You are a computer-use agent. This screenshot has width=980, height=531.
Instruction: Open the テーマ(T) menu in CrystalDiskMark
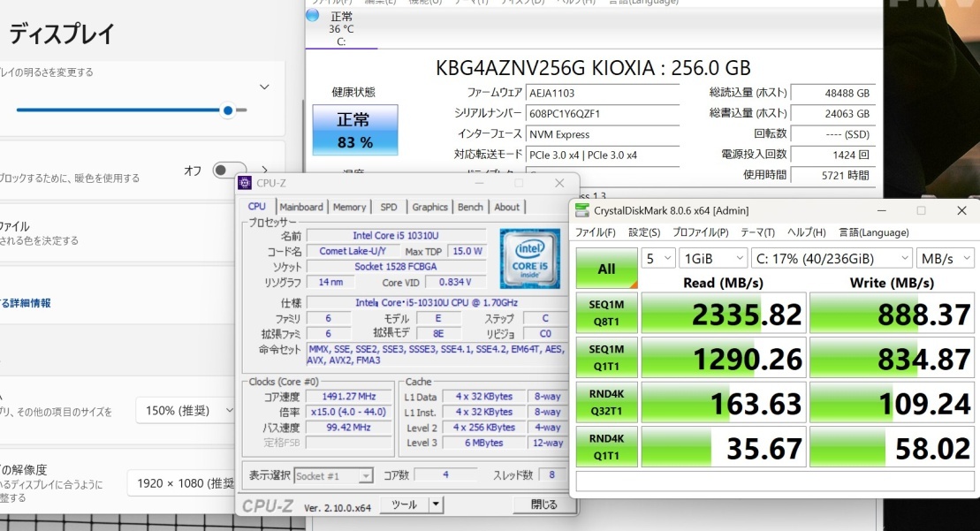757,232
